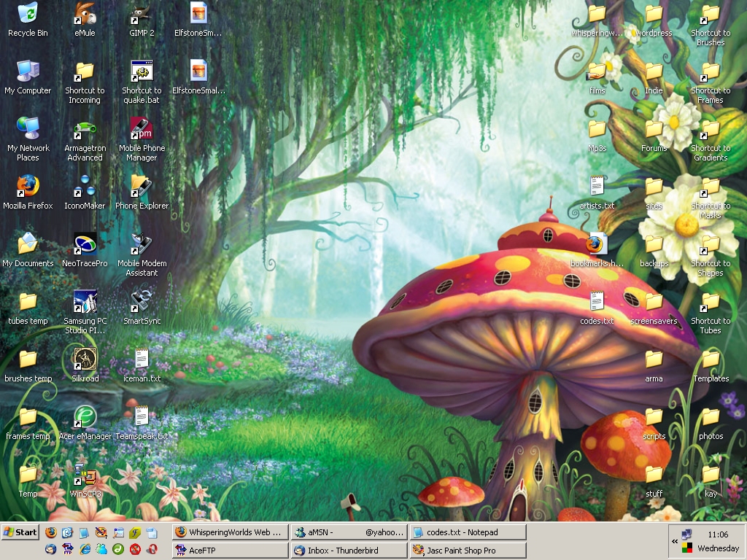Launch Thunderbird from the Quick Launch bar
Image resolution: width=747 pixels, height=560 pixels.
(51, 549)
